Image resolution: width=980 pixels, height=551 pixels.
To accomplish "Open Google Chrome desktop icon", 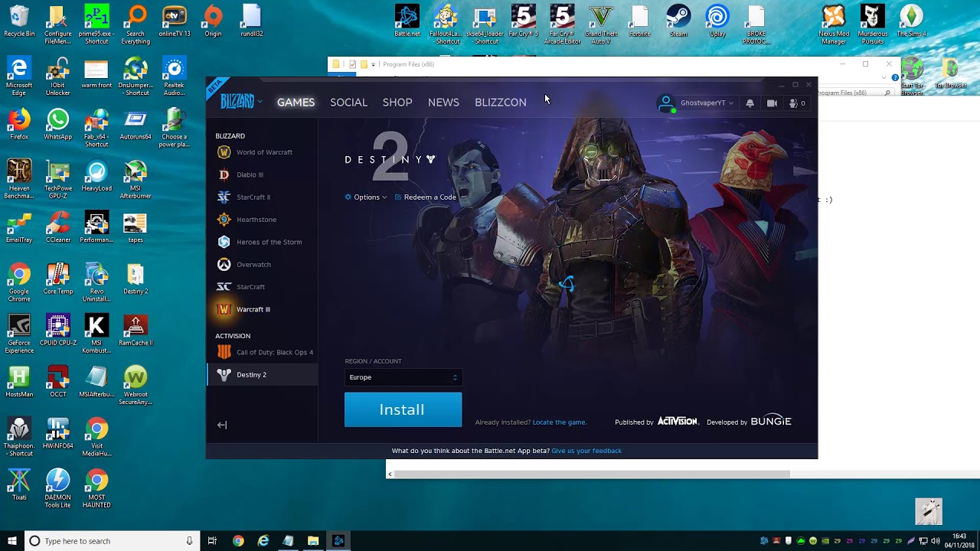I will pyautogui.click(x=19, y=283).
